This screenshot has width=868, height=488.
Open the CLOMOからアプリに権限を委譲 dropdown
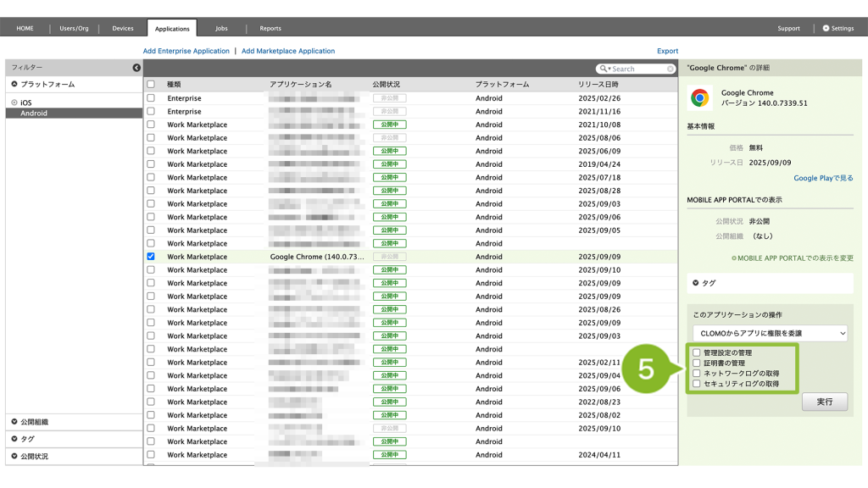[x=770, y=333]
